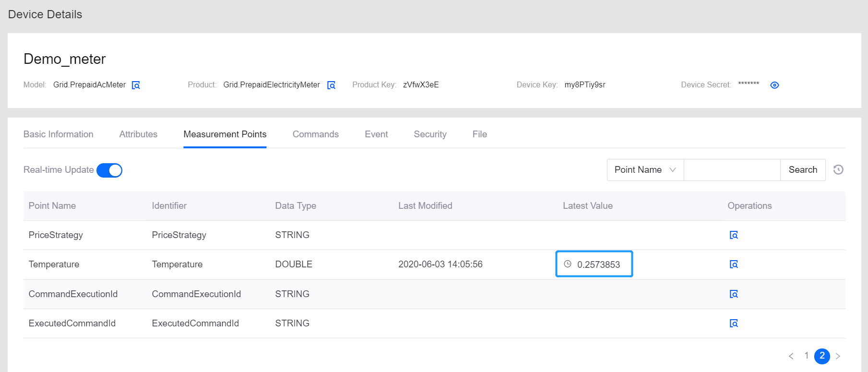Open the Security tab

pyautogui.click(x=430, y=134)
